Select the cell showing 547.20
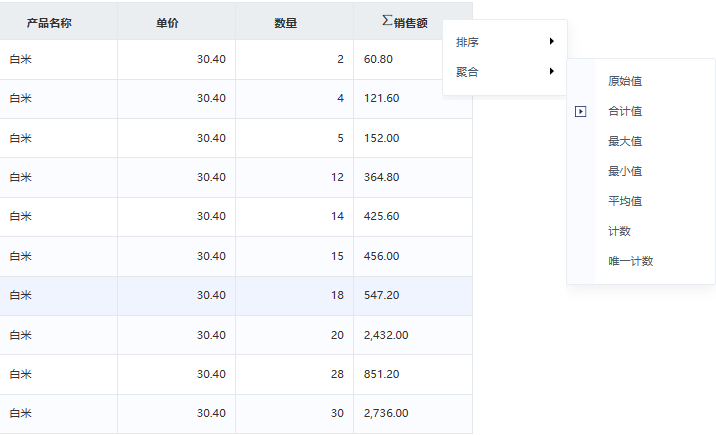The image size is (716, 435). click(413, 296)
